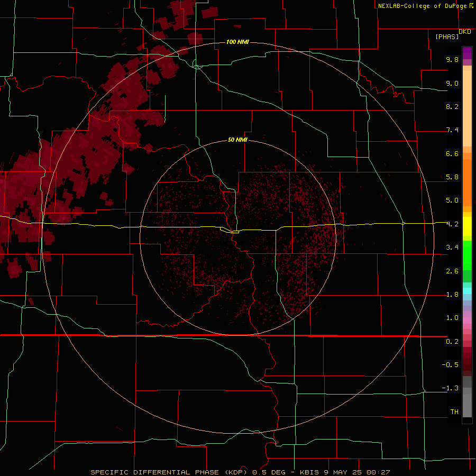476x476 pixels.
Task: Click the purple top segment of color bar
Action: [x=467, y=53]
